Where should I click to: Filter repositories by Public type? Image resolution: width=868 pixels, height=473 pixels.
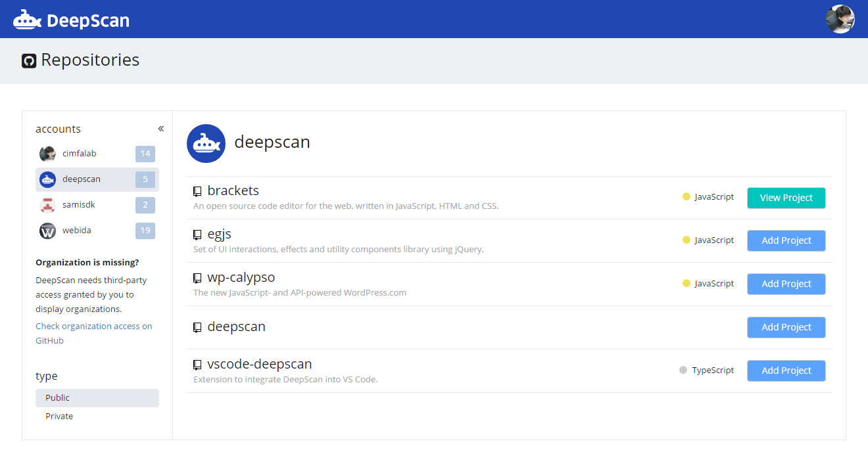97,398
